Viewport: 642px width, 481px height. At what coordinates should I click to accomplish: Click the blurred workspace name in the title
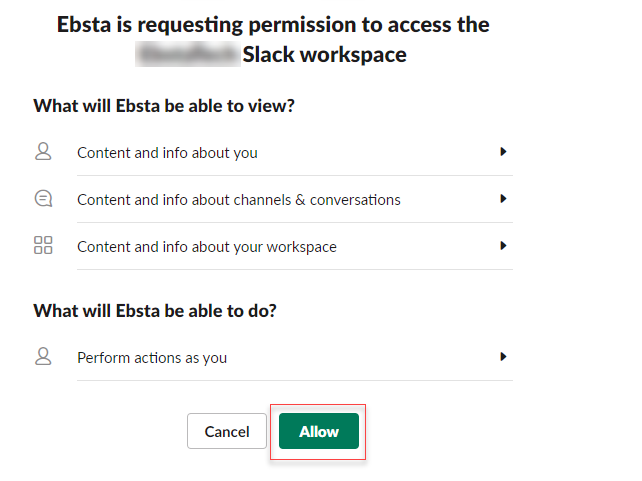187,55
